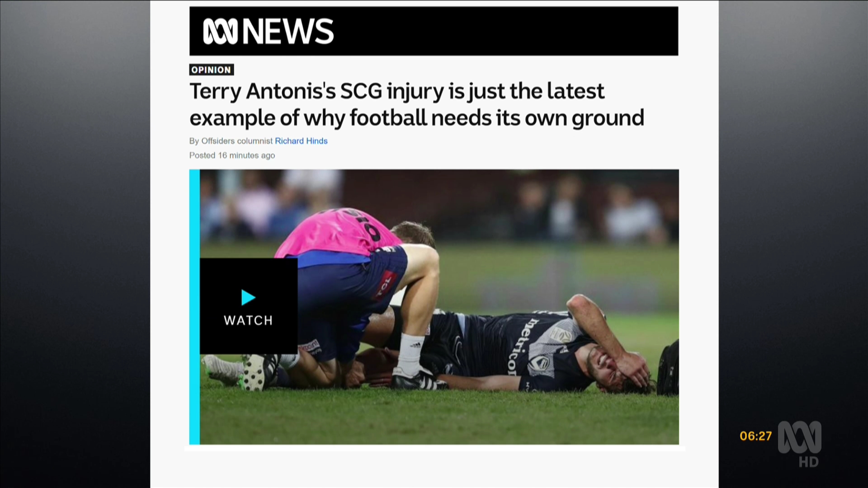The width and height of the screenshot is (868, 488).
Task: Click the second line of the headline
Action: (x=416, y=118)
